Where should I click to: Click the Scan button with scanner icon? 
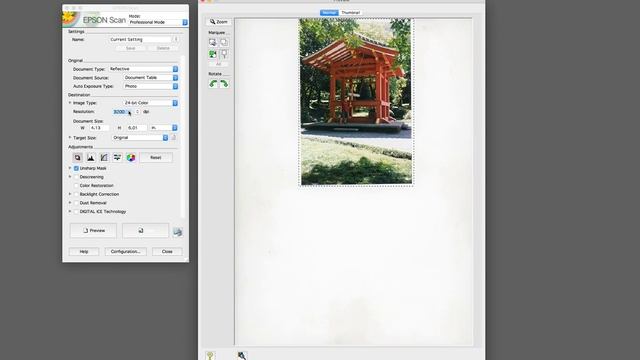[145, 231]
